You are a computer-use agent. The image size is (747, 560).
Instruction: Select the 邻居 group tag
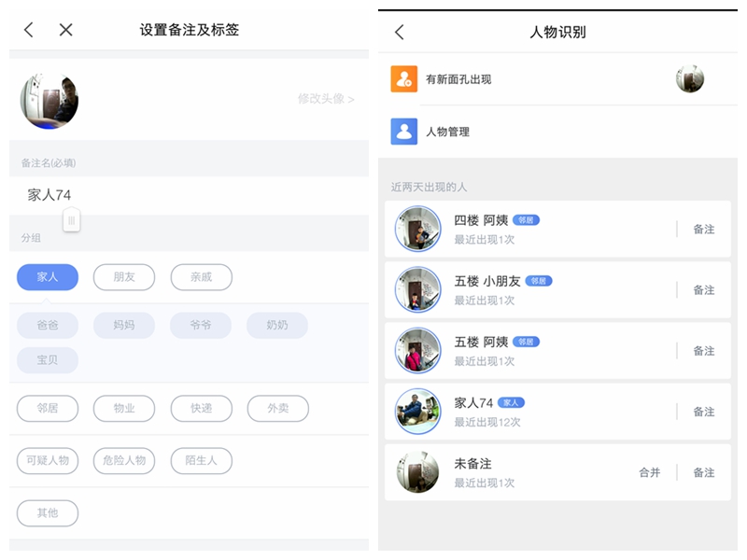48,409
